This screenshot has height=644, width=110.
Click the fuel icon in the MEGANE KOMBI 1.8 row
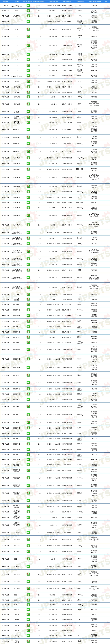coord(28,501)
